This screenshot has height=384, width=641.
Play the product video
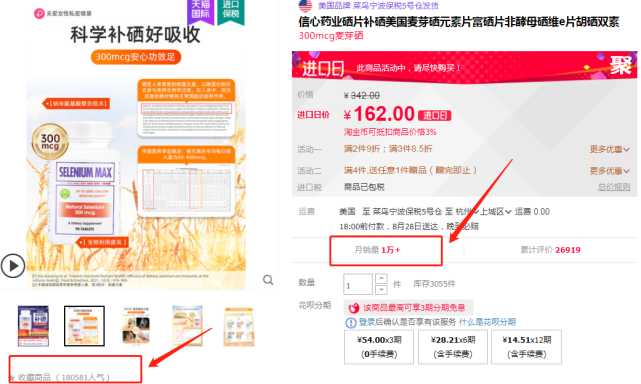point(13,266)
